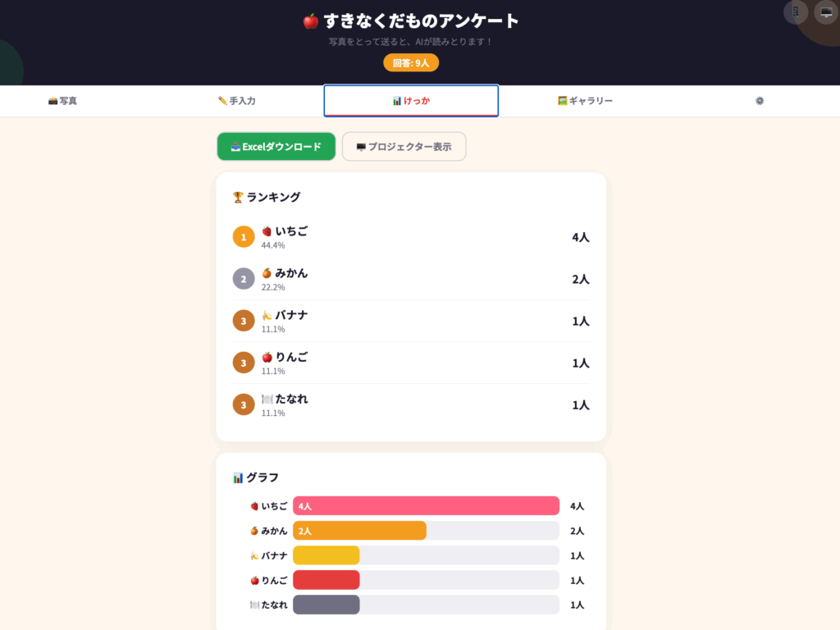Click the apple icon in the page title
This screenshot has height=630, width=840.
click(x=310, y=21)
